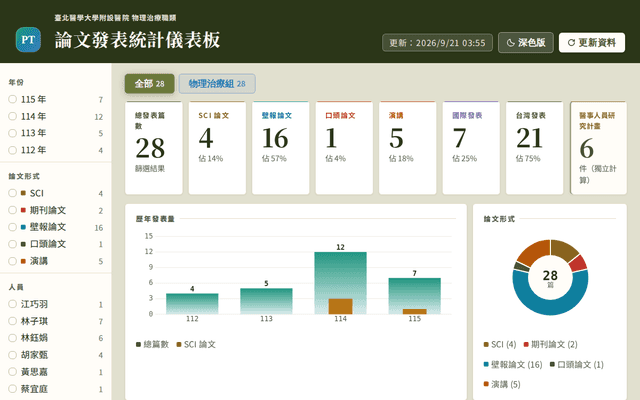Filter by paper type 演講
Screen dimensions: 640x400
coord(56,261)
